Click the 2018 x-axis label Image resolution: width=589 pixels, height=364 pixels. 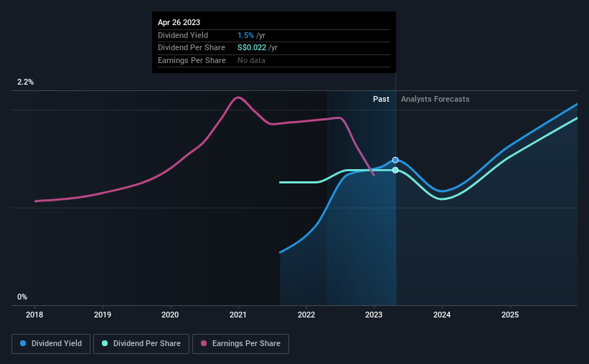(x=34, y=315)
